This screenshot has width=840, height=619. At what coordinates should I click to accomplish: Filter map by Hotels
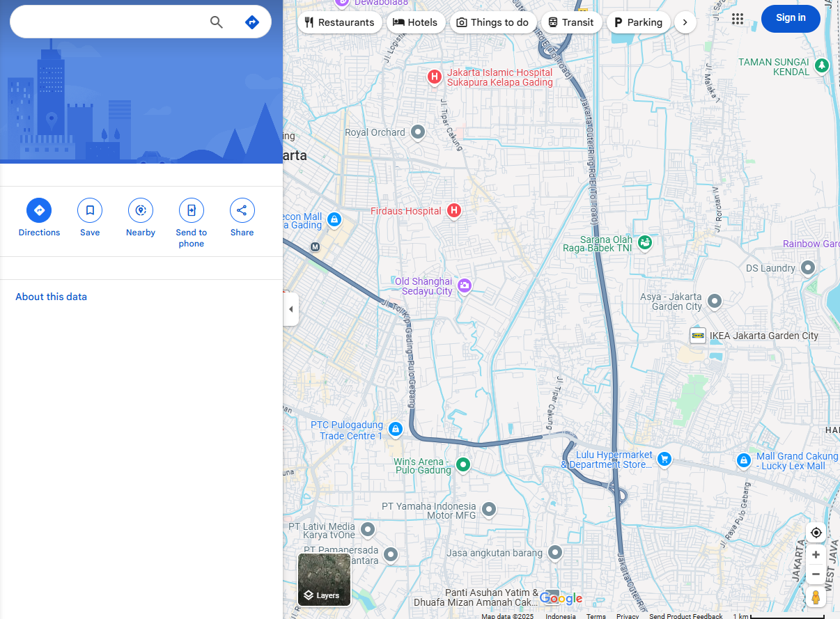[416, 22]
